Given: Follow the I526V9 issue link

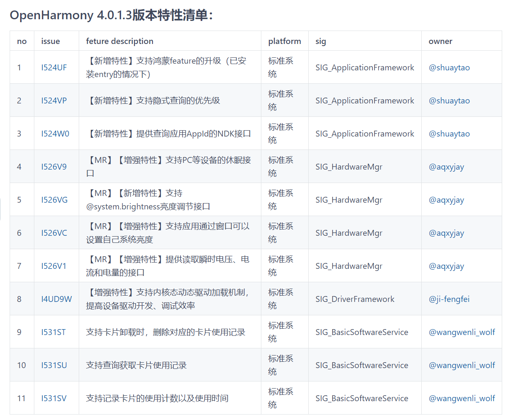Looking at the screenshot, I should coord(54,167).
